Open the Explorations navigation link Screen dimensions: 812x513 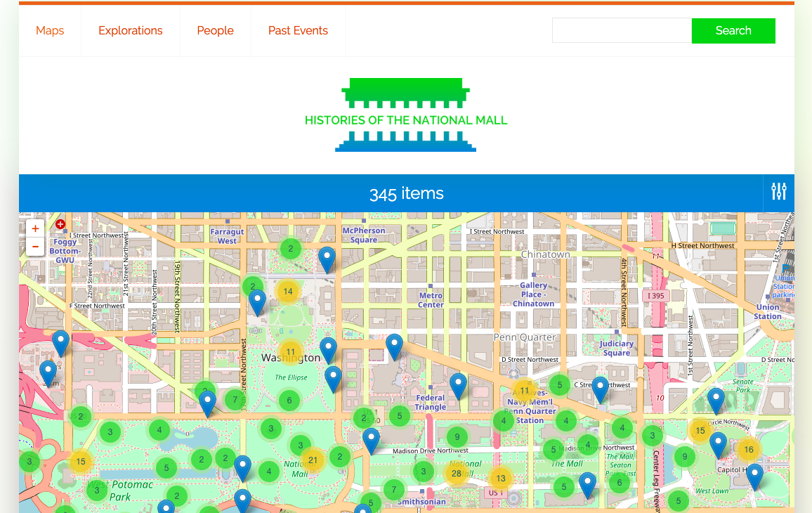click(131, 31)
